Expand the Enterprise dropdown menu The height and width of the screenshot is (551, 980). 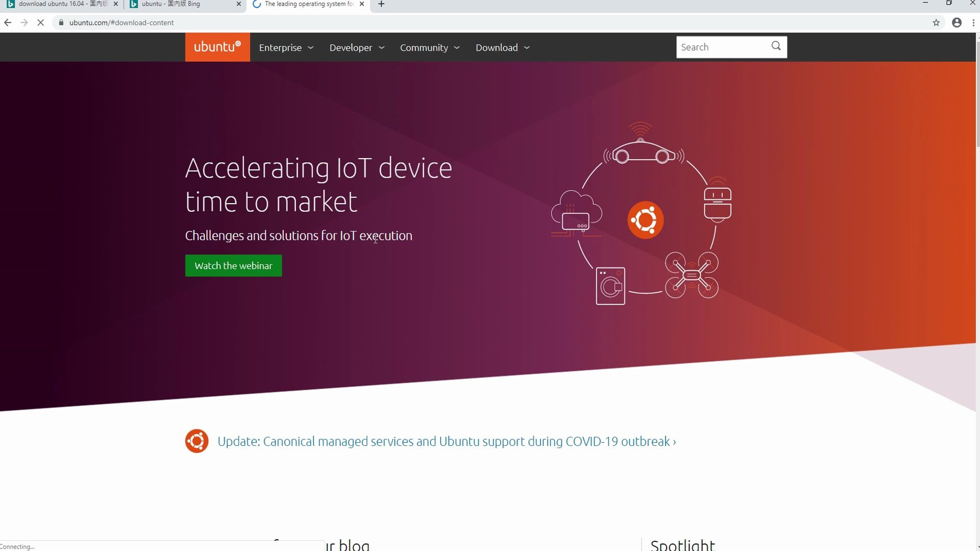coord(286,47)
